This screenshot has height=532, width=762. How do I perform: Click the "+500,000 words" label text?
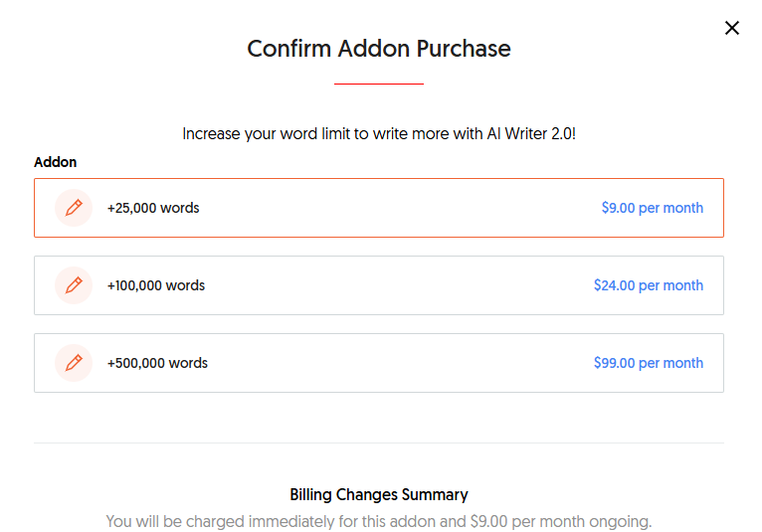157,363
